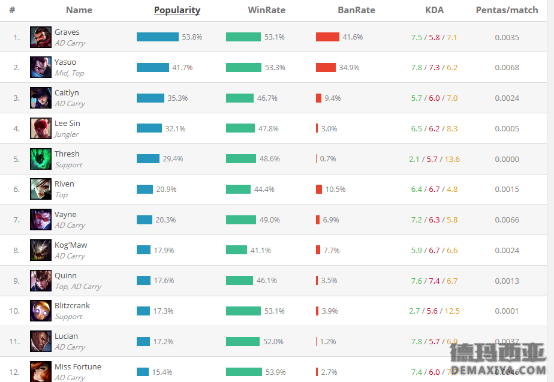The height and width of the screenshot is (382, 554).
Task: Click the Lee Sin portrait icon
Action: pos(41,128)
